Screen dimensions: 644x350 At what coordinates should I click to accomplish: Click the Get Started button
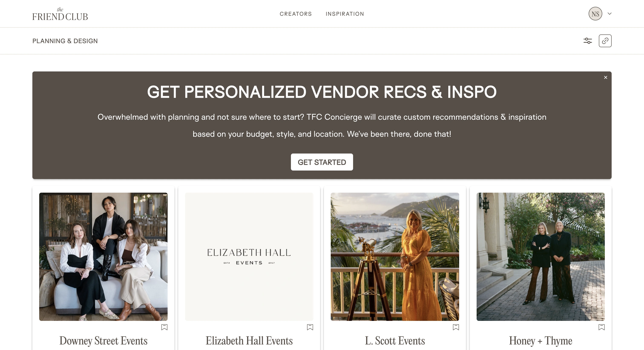point(322,162)
